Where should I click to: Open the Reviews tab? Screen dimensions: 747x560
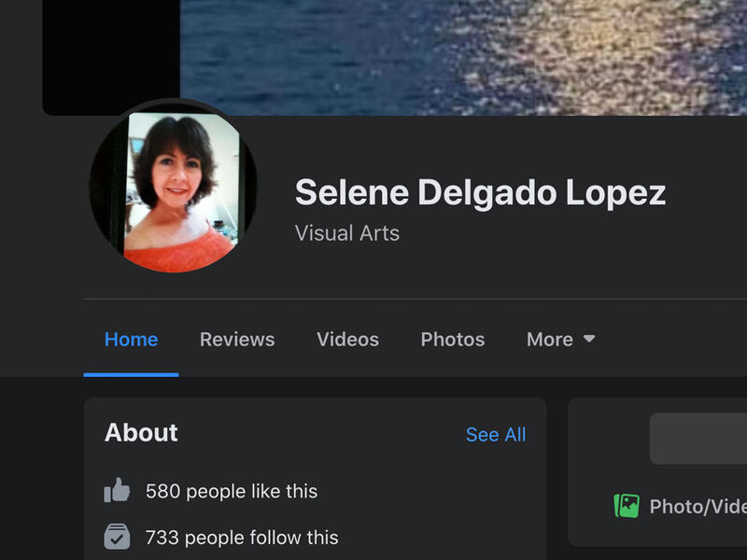coord(237,340)
